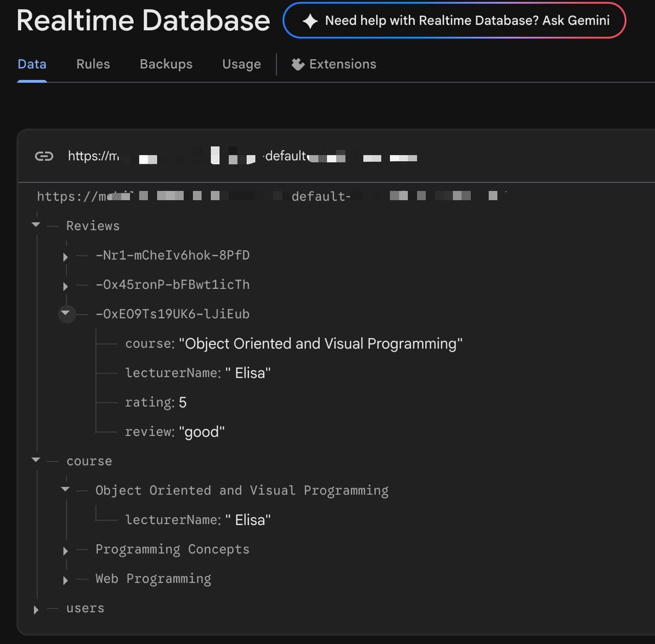
Task: Expand the users node arrow
Action: (36, 610)
